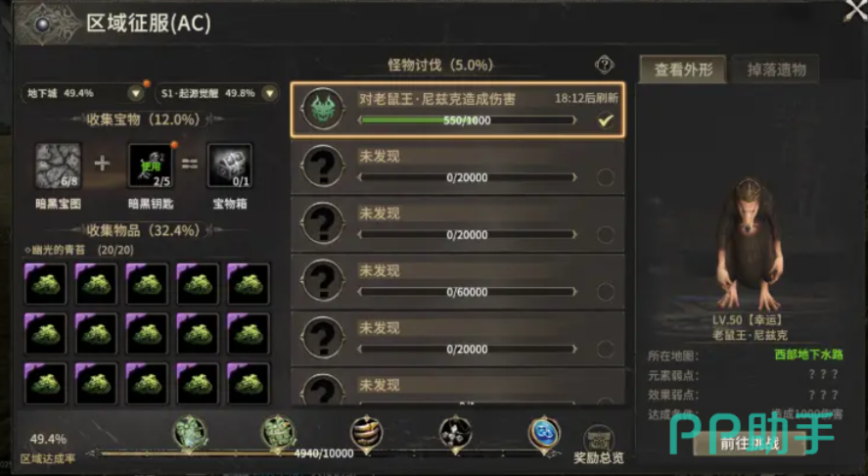Open the 宝物箱 treasure chest icon
The height and width of the screenshot is (476, 868).
point(230,166)
